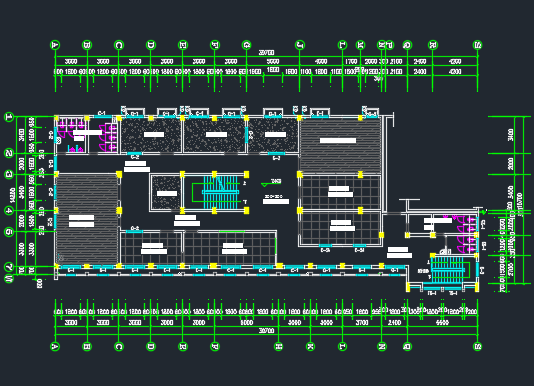Select the 3700 dimension text

(x=362, y=322)
